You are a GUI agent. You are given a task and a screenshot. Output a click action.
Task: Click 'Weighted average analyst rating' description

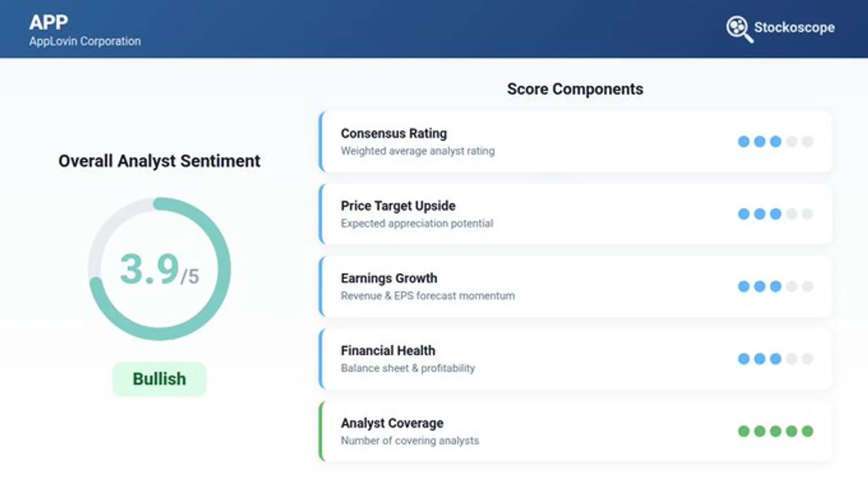[417, 151]
